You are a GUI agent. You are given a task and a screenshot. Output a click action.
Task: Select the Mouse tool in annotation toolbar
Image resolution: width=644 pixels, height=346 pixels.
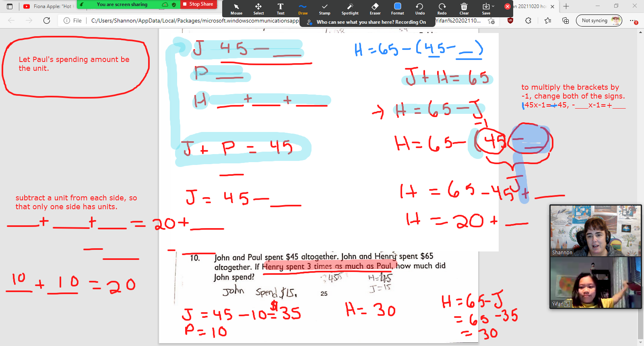(236, 8)
